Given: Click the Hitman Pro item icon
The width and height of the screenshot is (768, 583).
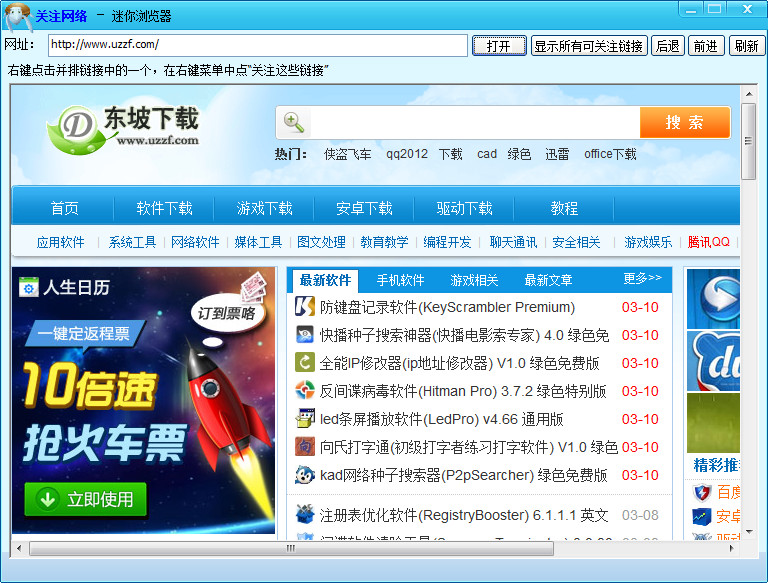Looking at the screenshot, I should coord(305,390).
